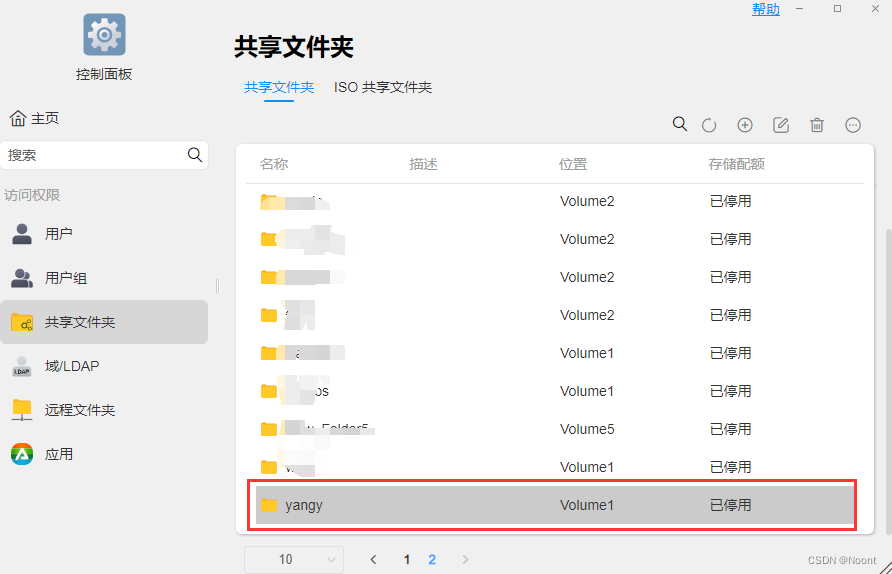Click the 用户 person icon
The height and width of the screenshot is (574, 892).
22,234
